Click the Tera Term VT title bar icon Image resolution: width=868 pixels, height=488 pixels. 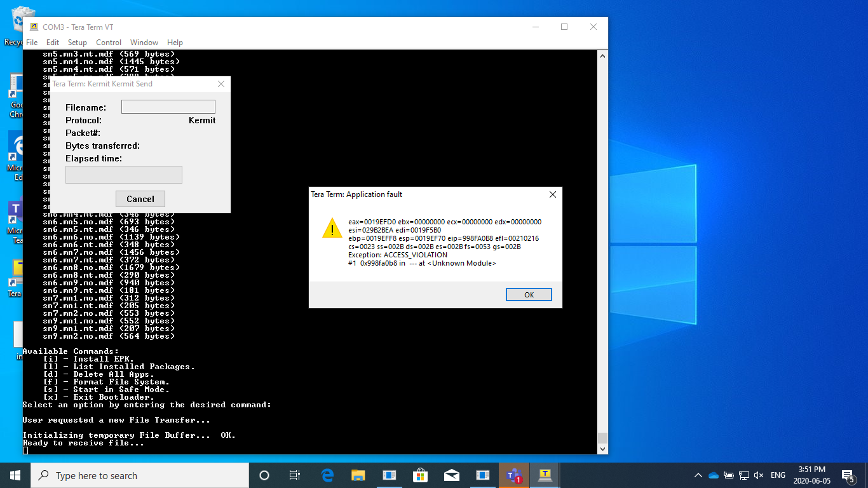34,27
